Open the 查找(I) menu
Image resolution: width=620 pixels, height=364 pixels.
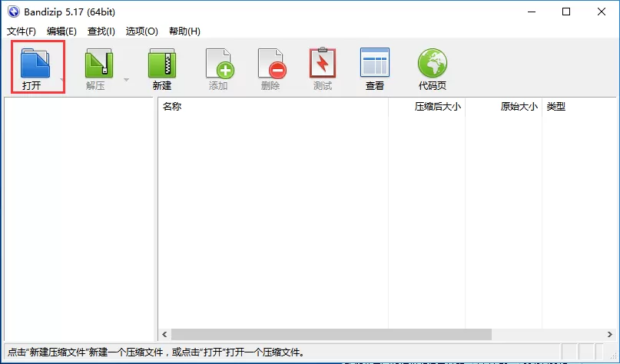pyautogui.click(x=101, y=31)
